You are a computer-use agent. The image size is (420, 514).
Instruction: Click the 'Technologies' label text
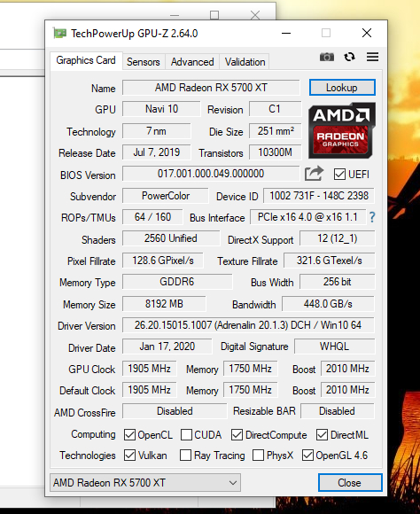(88, 456)
